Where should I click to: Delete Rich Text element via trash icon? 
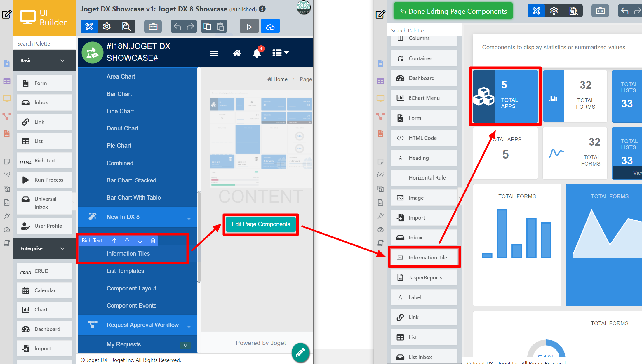click(153, 241)
